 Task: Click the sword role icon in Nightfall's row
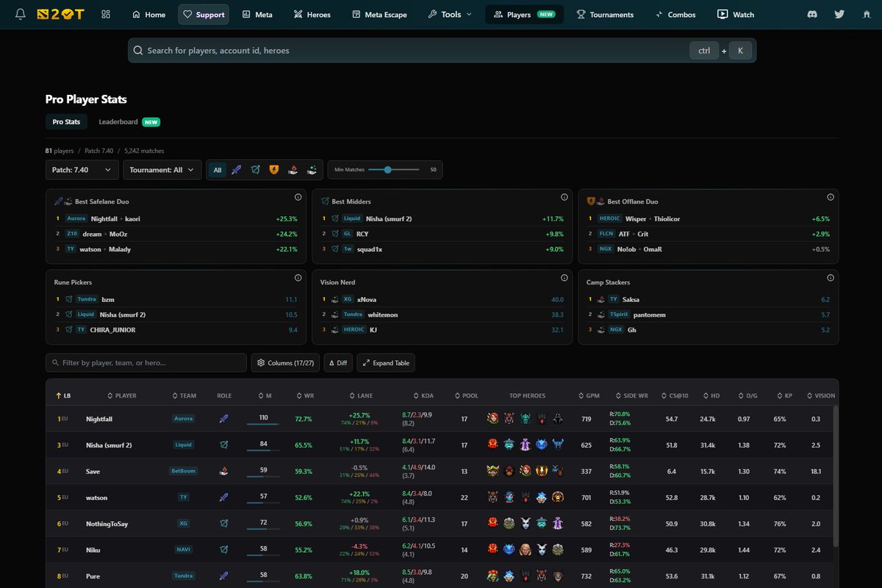coord(224,419)
